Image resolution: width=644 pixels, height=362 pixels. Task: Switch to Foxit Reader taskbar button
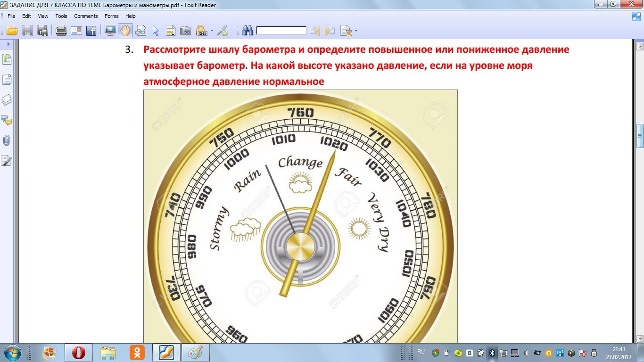point(166,353)
